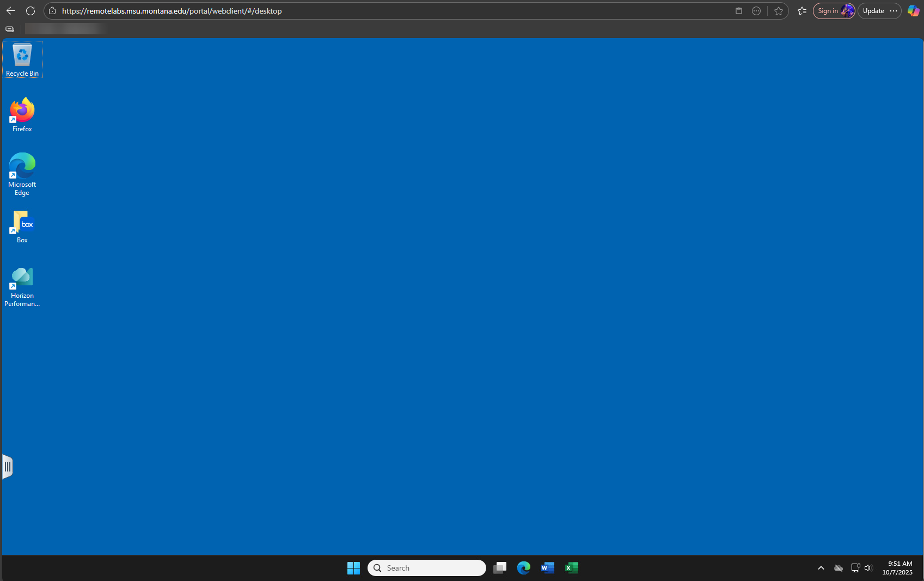The image size is (924, 581).
Task: Open the Box shortcut on the desktop
Action: click(x=22, y=224)
